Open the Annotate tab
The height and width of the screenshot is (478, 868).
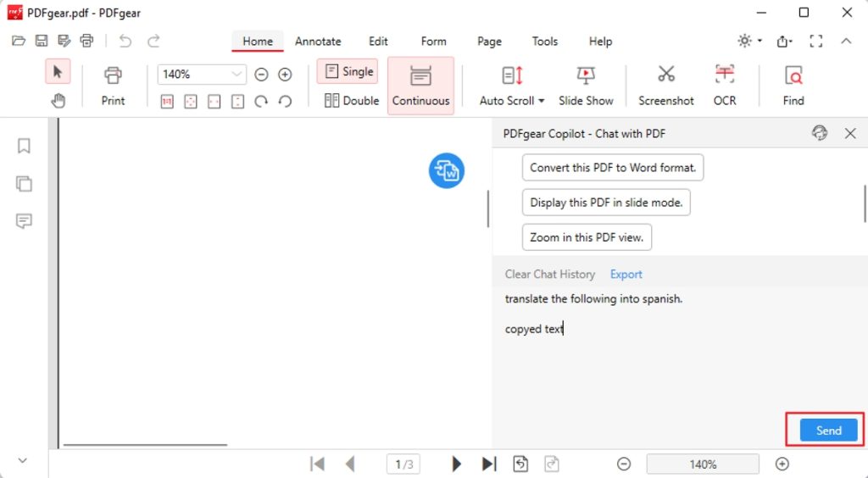point(318,42)
